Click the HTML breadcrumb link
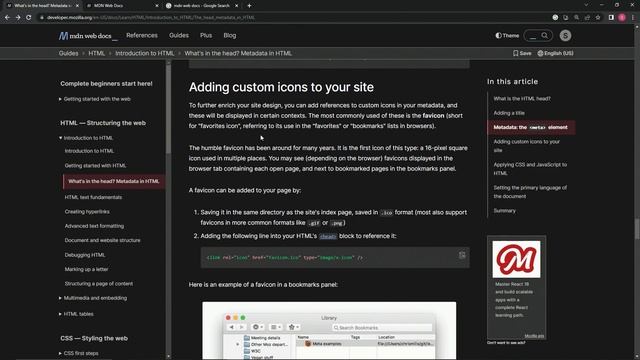The height and width of the screenshot is (360, 640). pos(96,53)
